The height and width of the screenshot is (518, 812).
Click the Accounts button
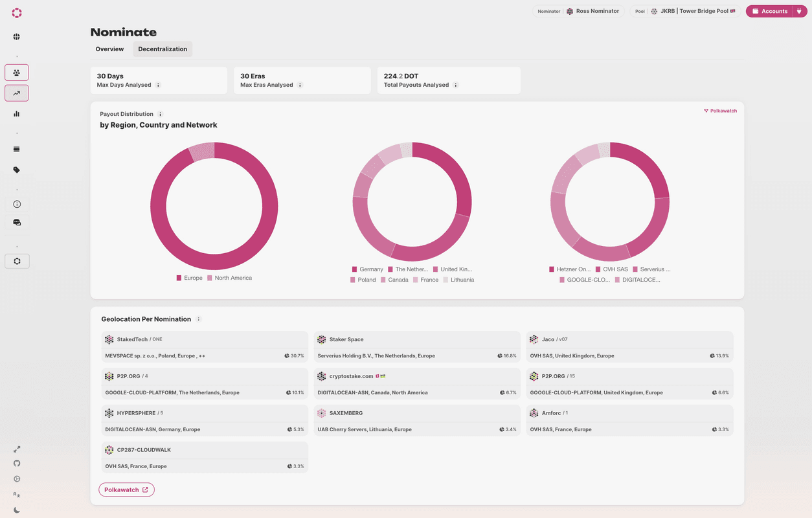point(769,11)
